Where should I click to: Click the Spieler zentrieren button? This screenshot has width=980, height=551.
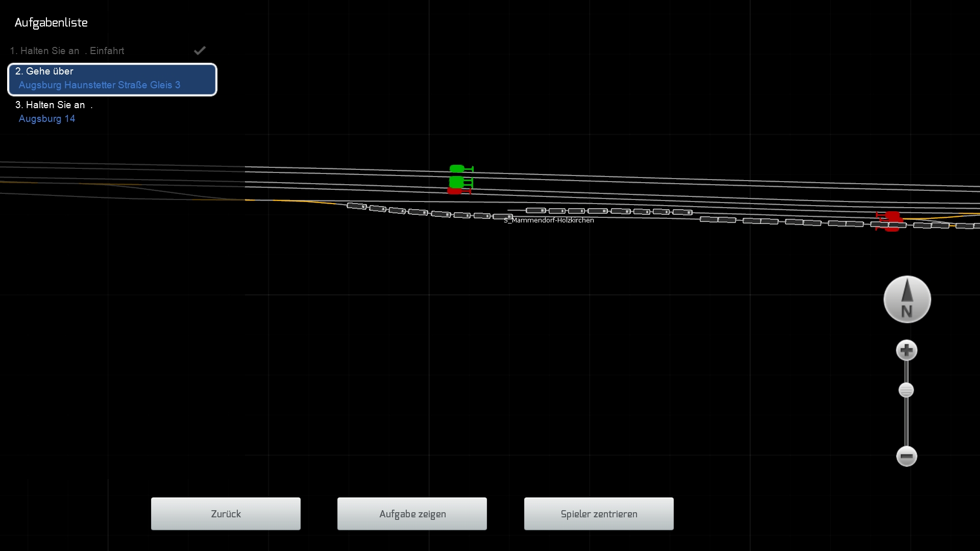click(599, 514)
